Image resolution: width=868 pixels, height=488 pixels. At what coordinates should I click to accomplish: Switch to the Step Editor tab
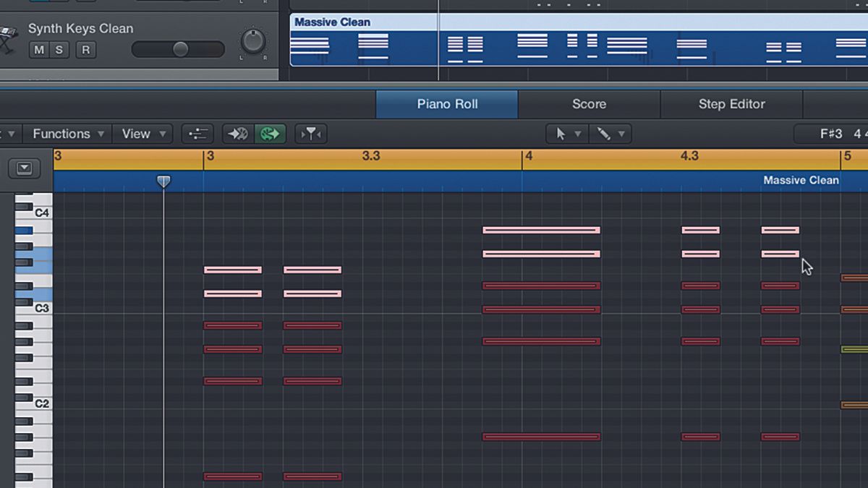pos(731,103)
